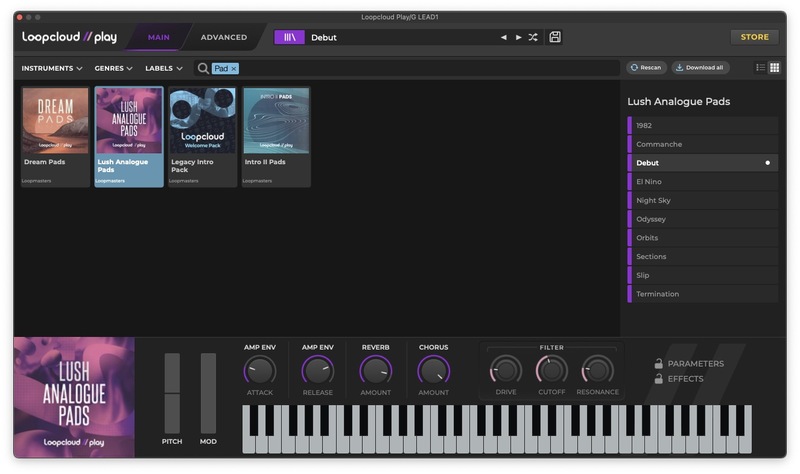Save preset with the floppy disk icon
The width and height of the screenshot is (800, 474).
pos(555,37)
